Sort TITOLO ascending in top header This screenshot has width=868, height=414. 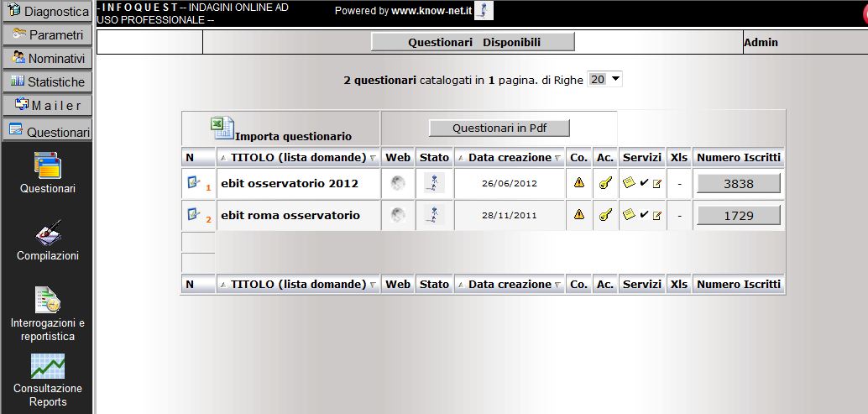pos(223,158)
